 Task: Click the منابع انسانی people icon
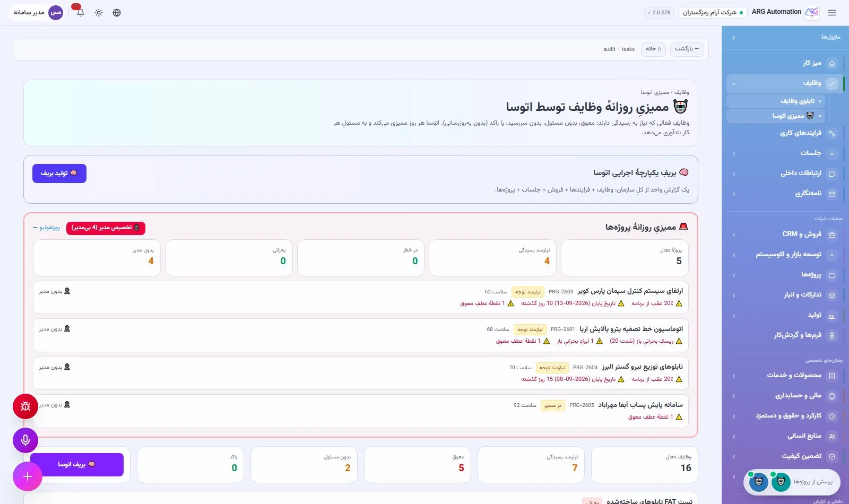832,437
